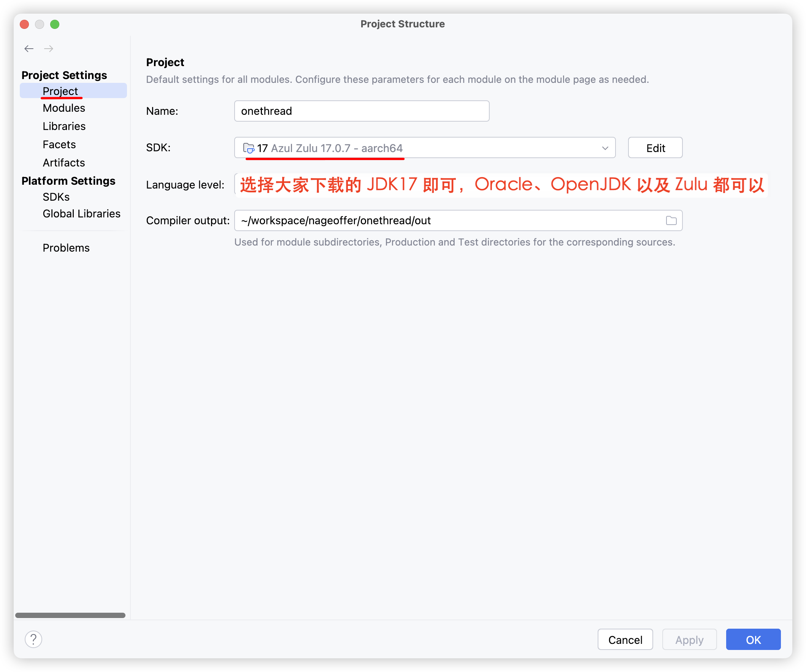Click the Apply button
The height and width of the screenshot is (672, 806).
pos(690,640)
